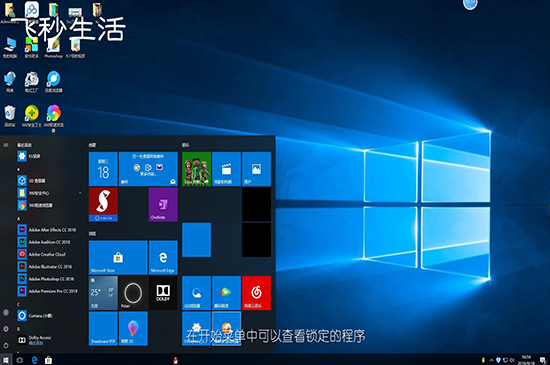This screenshot has width=550, height=365.
Task: Open the Dolby tile
Action: pyautogui.click(x=163, y=293)
